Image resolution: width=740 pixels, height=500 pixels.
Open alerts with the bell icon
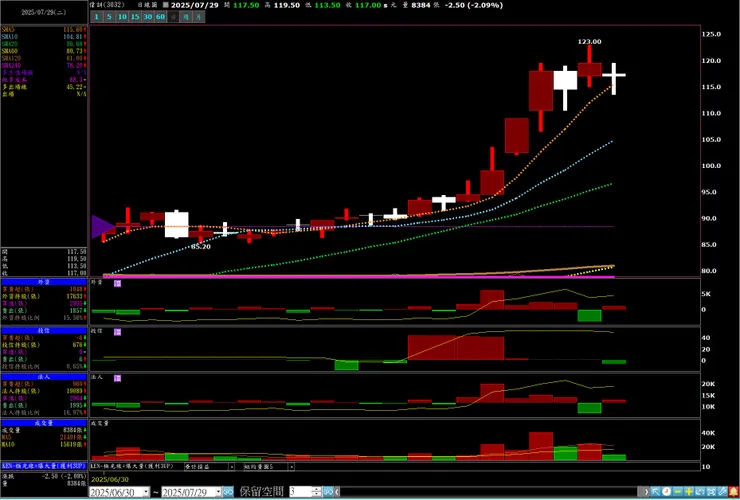click(x=734, y=492)
